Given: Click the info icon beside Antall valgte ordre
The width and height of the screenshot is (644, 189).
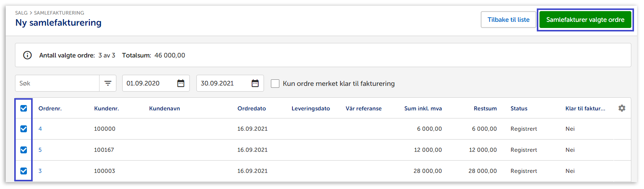Looking at the screenshot, I should 27,55.
